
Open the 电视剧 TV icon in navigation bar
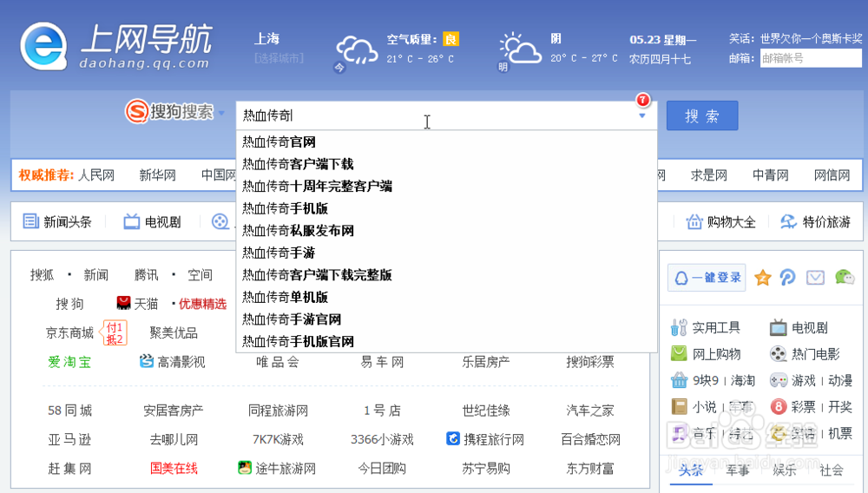[131, 221]
